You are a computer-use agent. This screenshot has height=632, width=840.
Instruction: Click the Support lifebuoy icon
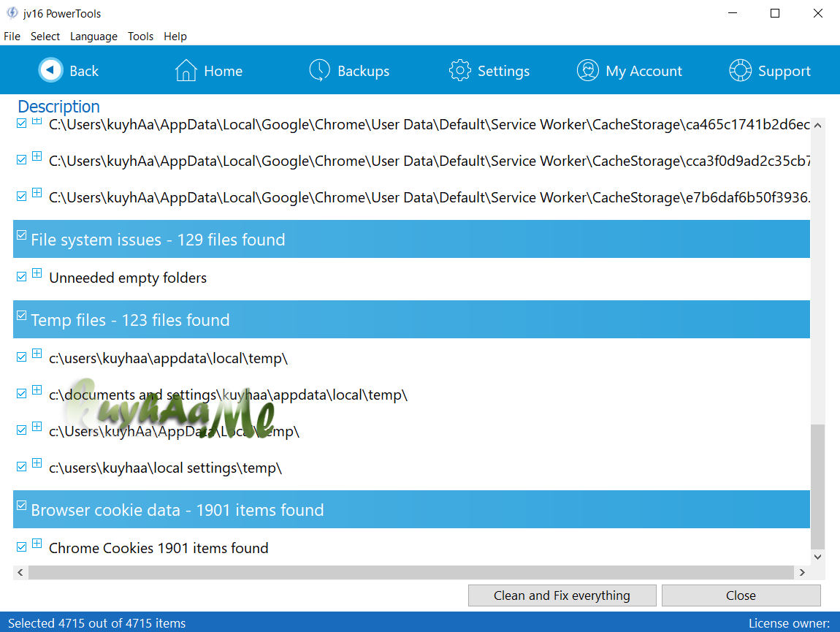click(741, 70)
